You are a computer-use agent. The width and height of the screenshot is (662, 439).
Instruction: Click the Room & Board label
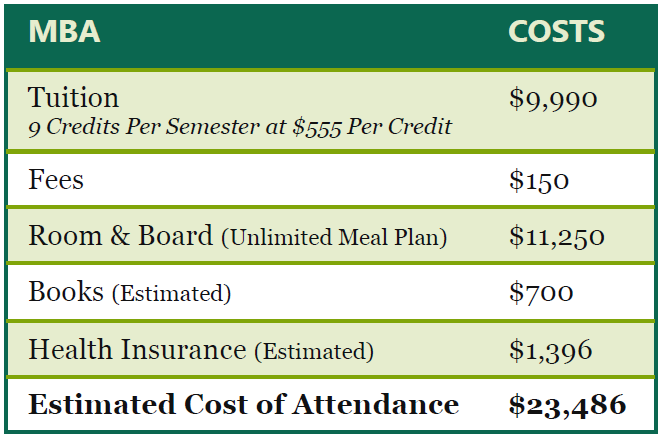[120, 236]
